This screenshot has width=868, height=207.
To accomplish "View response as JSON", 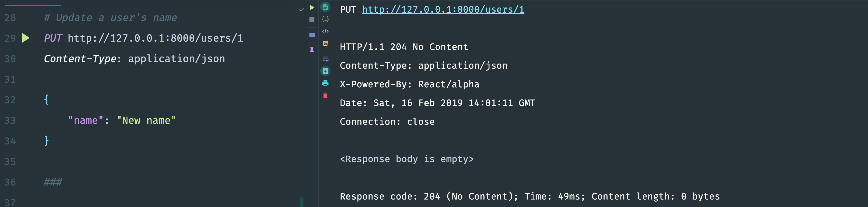I will click(x=325, y=19).
